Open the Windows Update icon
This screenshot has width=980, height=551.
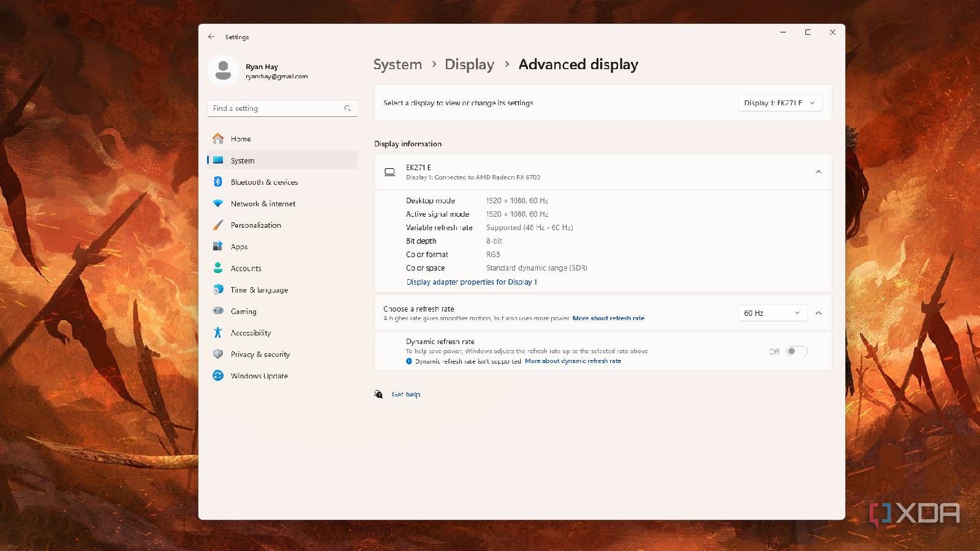pos(218,376)
